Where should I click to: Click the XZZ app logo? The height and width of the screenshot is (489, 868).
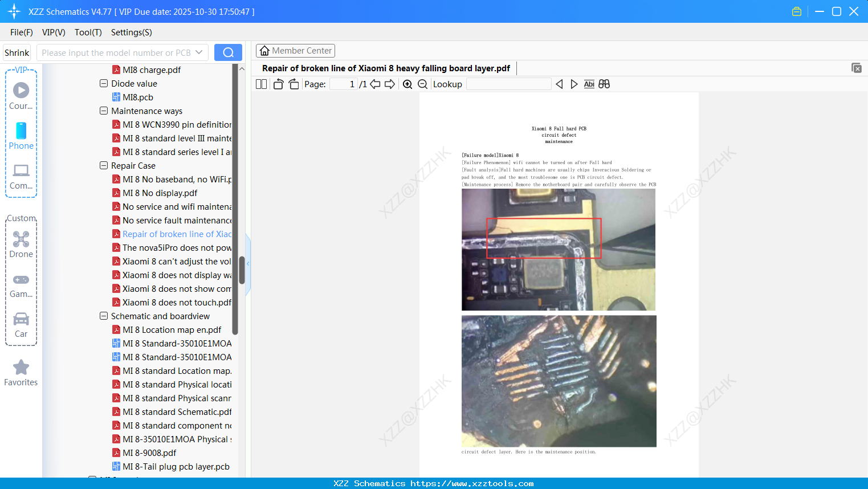point(14,11)
